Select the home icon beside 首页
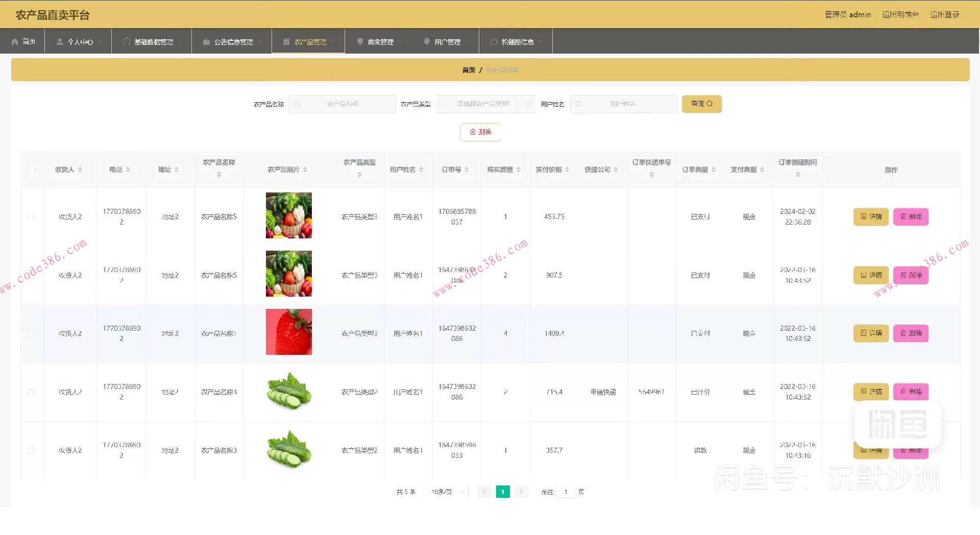The height and width of the screenshot is (535, 980). click(15, 41)
